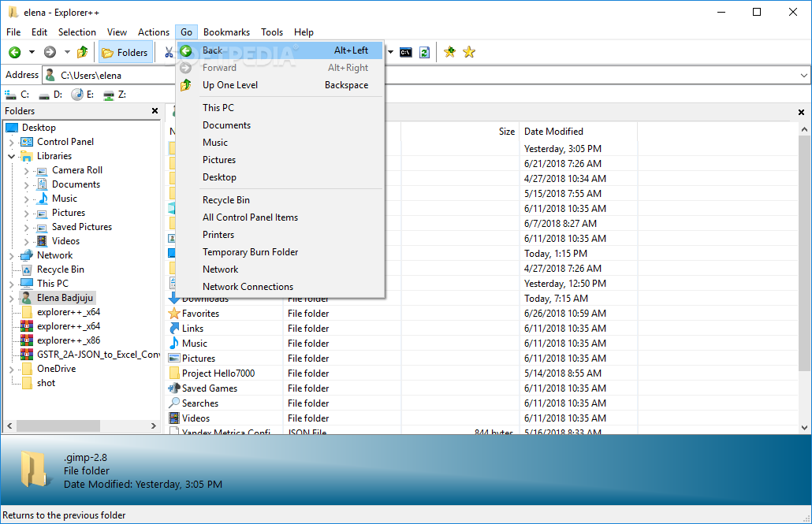Expand the Network tree node
812x524 pixels.
click(11, 256)
